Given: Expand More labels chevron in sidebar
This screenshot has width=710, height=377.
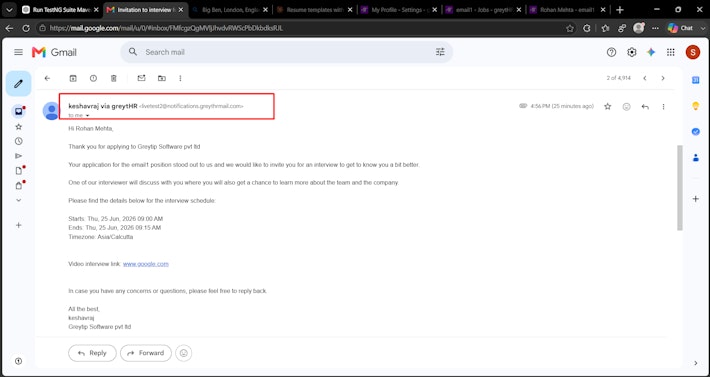Looking at the screenshot, I should tap(19, 200).
